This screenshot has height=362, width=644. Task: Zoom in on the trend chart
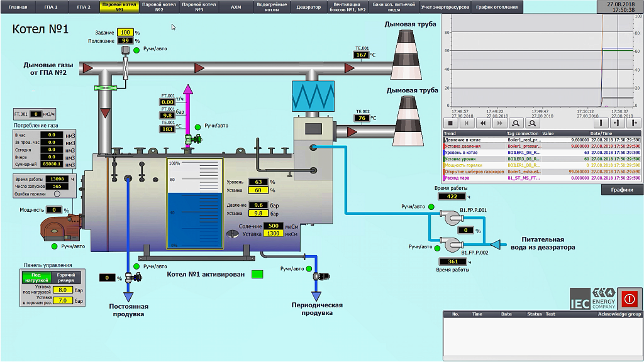coord(516,123)
